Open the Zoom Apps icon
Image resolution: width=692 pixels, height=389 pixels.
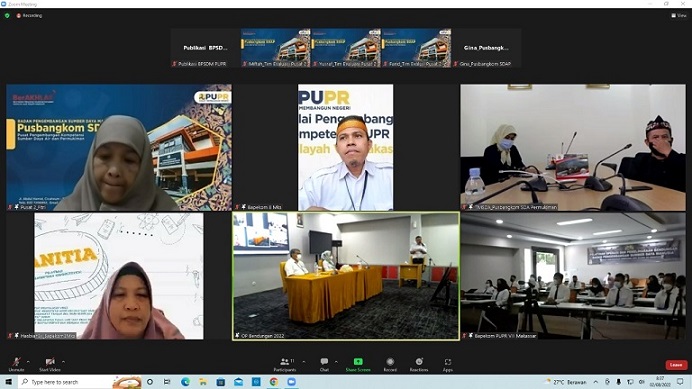[x=448, y=365]
